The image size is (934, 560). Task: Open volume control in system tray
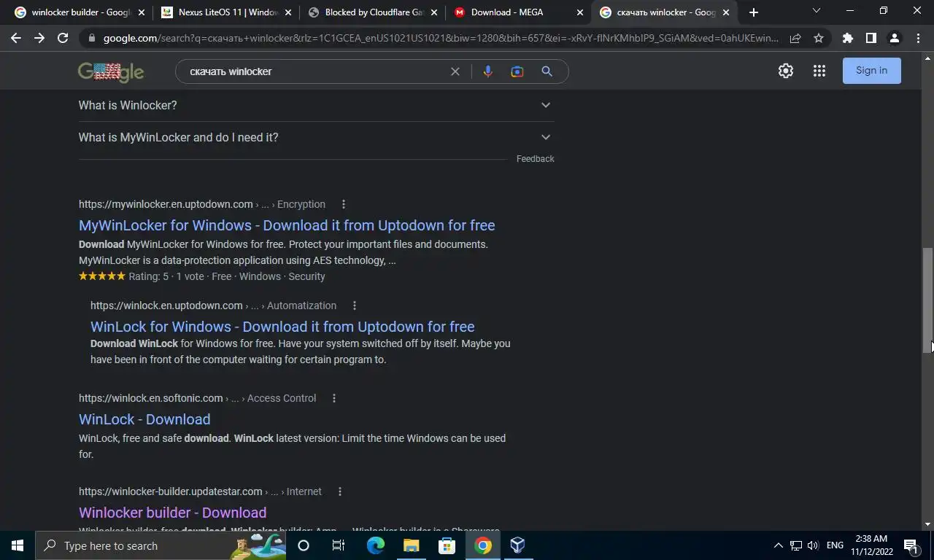(813, 545)
